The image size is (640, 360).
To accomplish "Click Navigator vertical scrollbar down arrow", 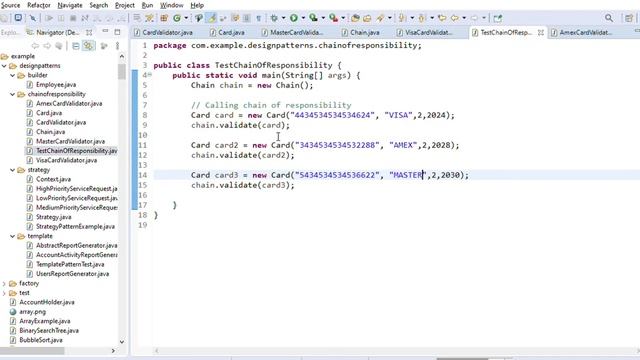I will 122,342.
